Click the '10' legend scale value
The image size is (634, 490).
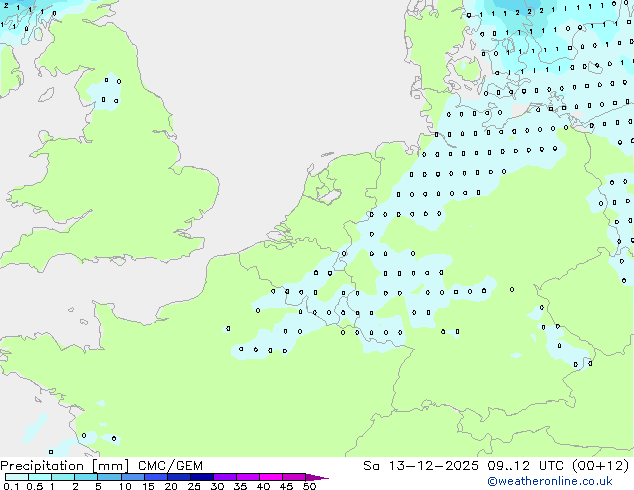(125, 486)
